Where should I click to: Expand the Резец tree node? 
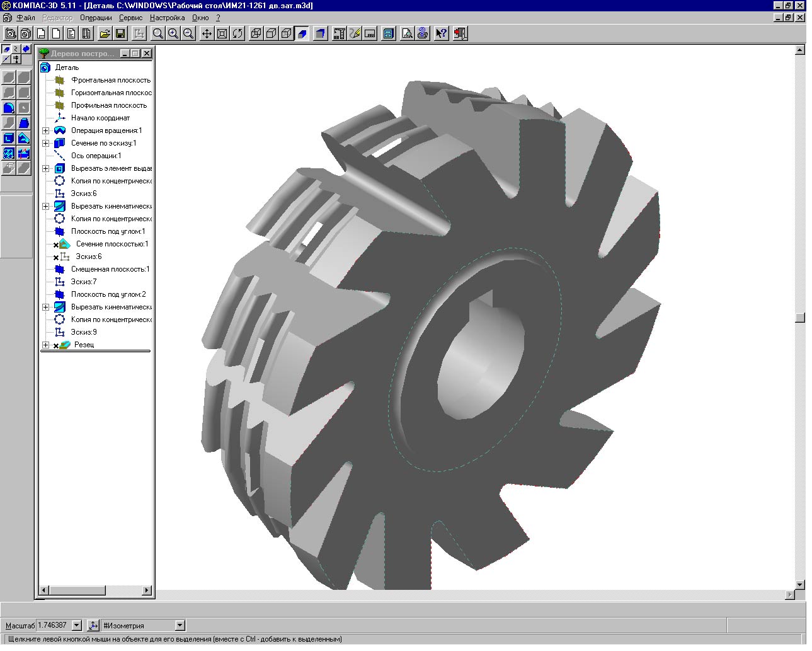coord(45,345)
